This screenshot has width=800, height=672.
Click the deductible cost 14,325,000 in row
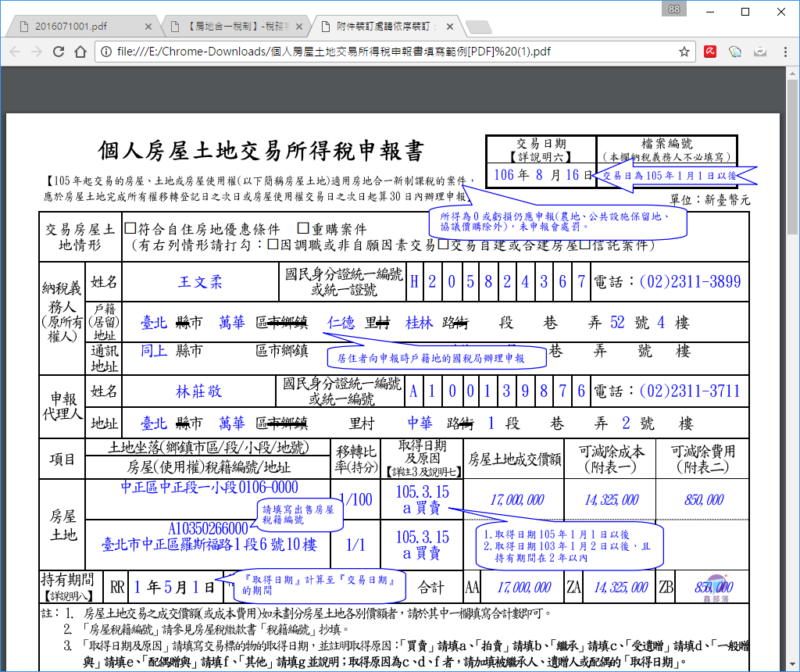[611, 500]
